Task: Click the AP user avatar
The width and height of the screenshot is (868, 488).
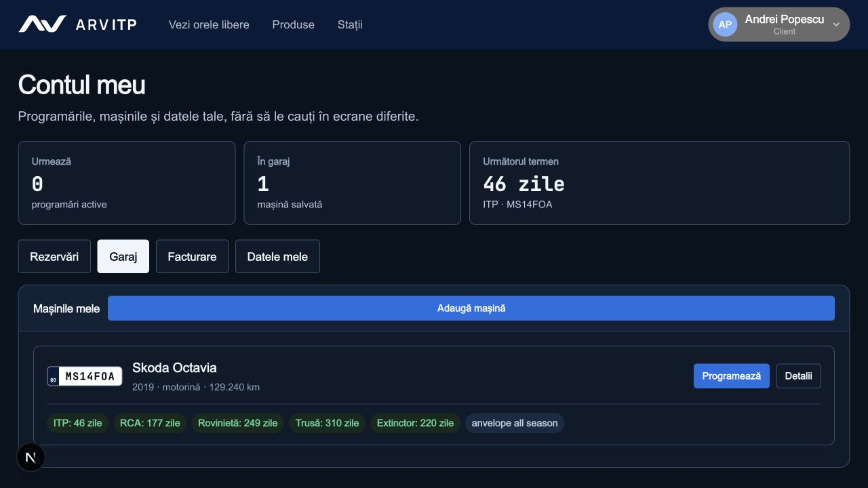Action: point(725,24)
